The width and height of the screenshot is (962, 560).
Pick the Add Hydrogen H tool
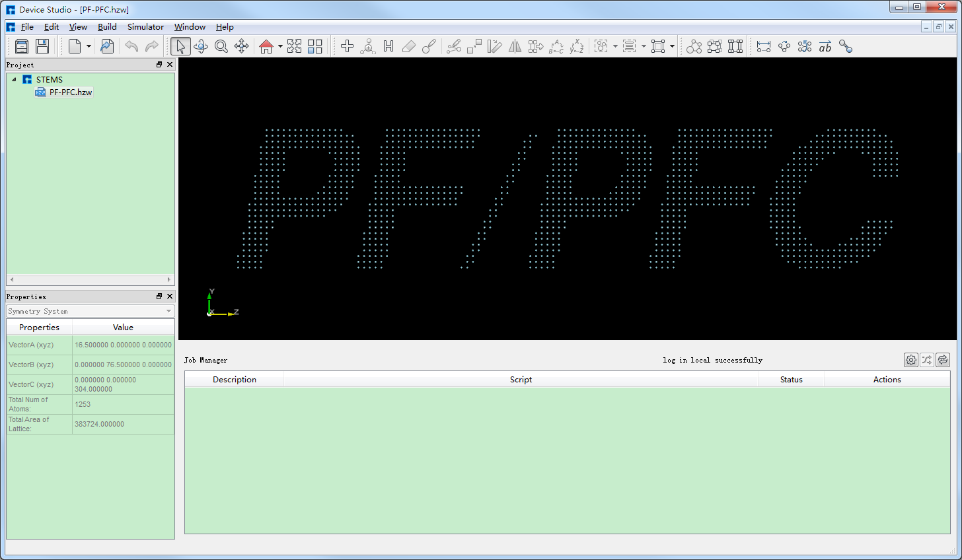pyautogui.click(x=388, y=46)
